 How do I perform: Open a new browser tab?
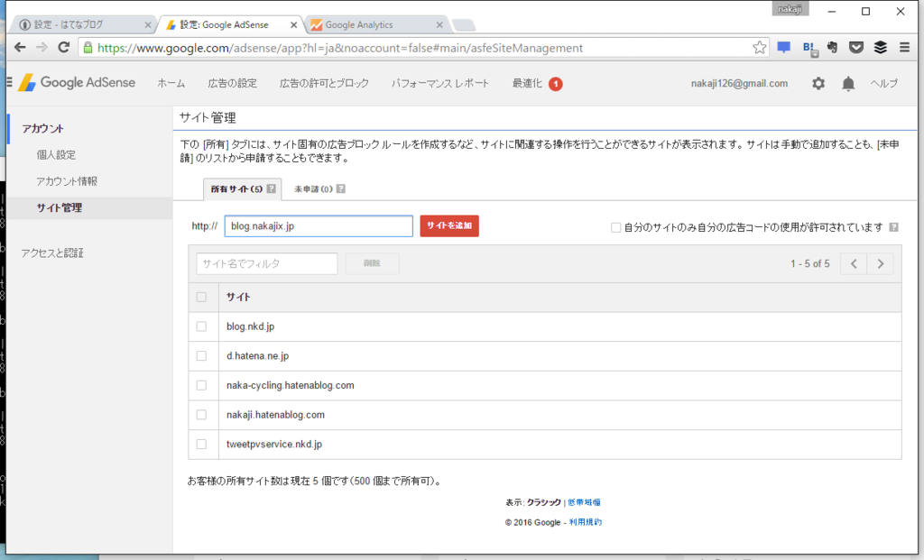[464, 24]
